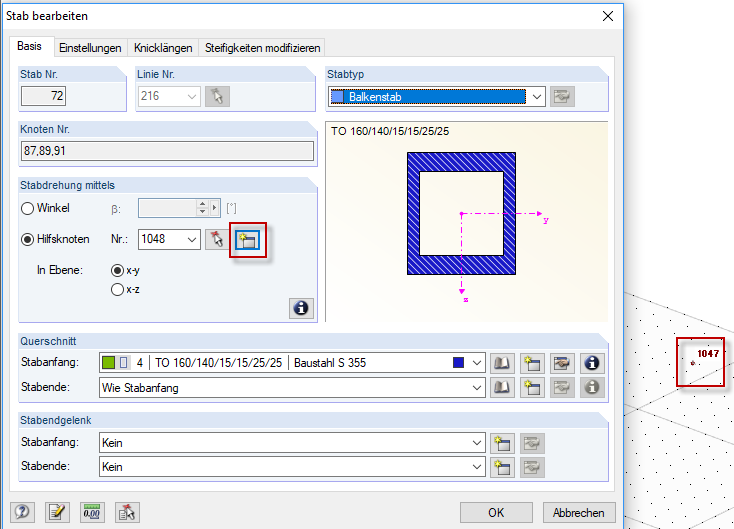Click β angle input field
This screenshot has width=734, height=529.
(x=168, y=208)
